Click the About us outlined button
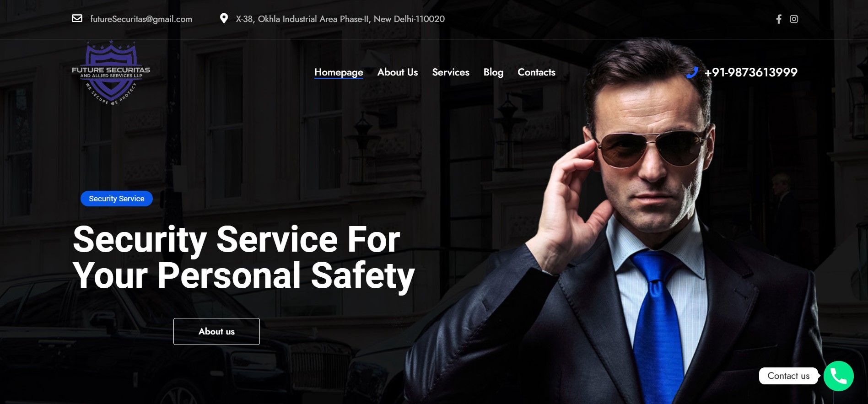This screenshot has height=404, width=868. click(x=216, y=331)
